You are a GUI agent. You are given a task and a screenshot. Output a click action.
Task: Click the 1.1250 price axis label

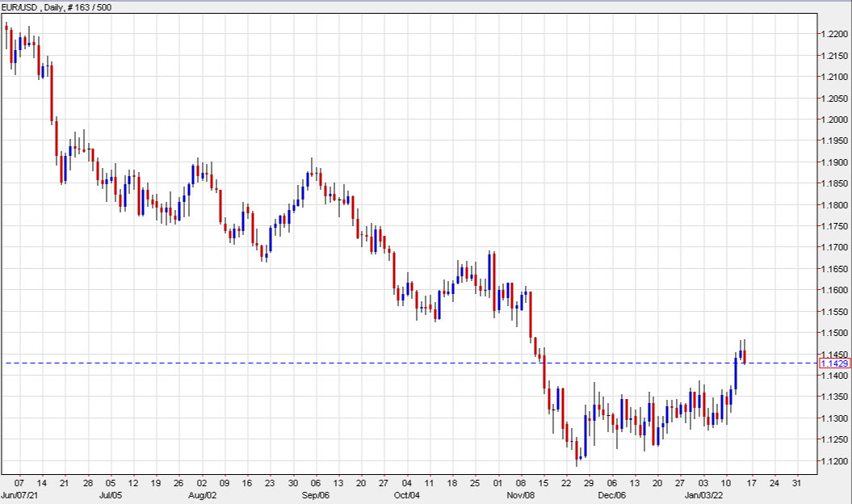(834, 439)
